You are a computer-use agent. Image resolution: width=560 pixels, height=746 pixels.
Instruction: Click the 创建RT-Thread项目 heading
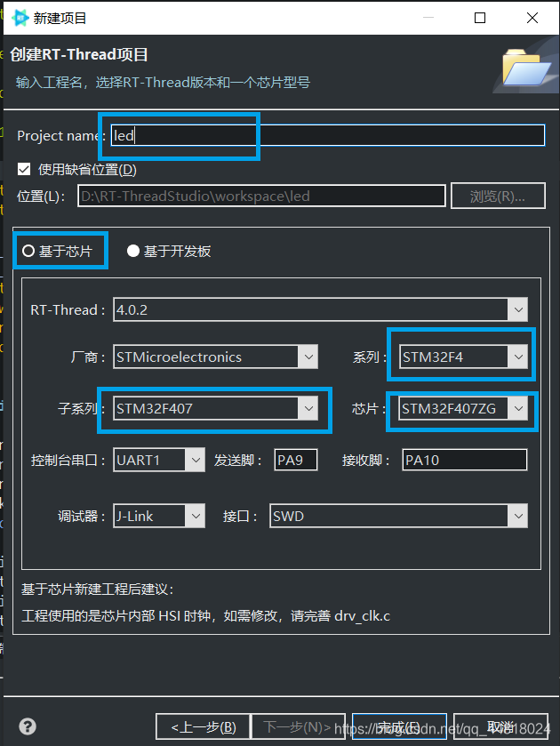click(x=79, y=54)
